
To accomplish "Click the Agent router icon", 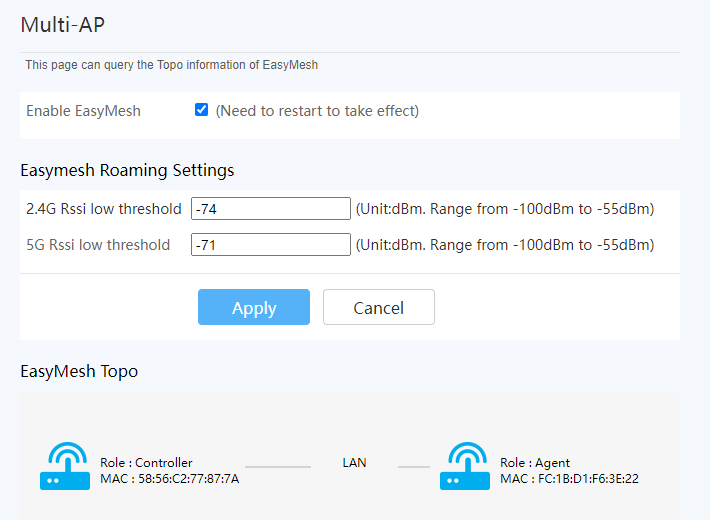I will click(x=465, y=466).
